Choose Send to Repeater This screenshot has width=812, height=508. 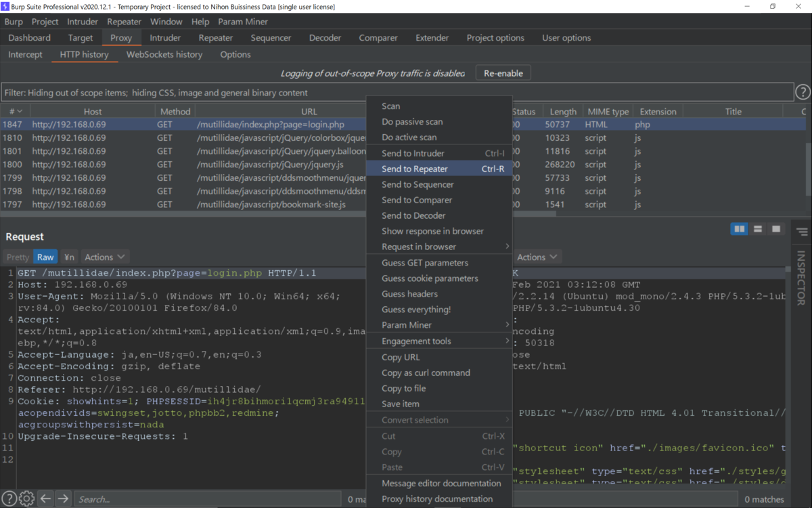[x=438, y=169]
